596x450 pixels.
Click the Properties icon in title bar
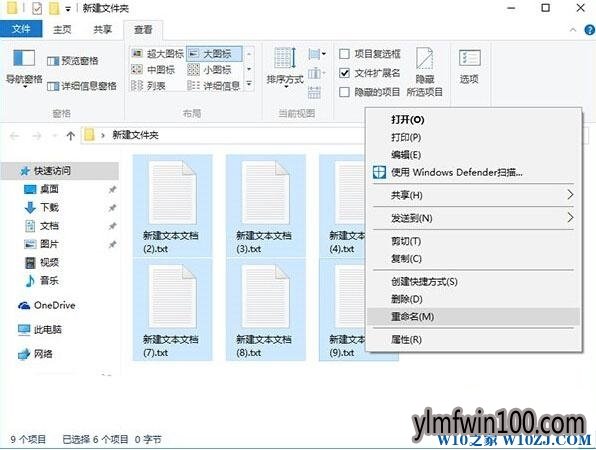pyautogui.click(x=37, y=8)
